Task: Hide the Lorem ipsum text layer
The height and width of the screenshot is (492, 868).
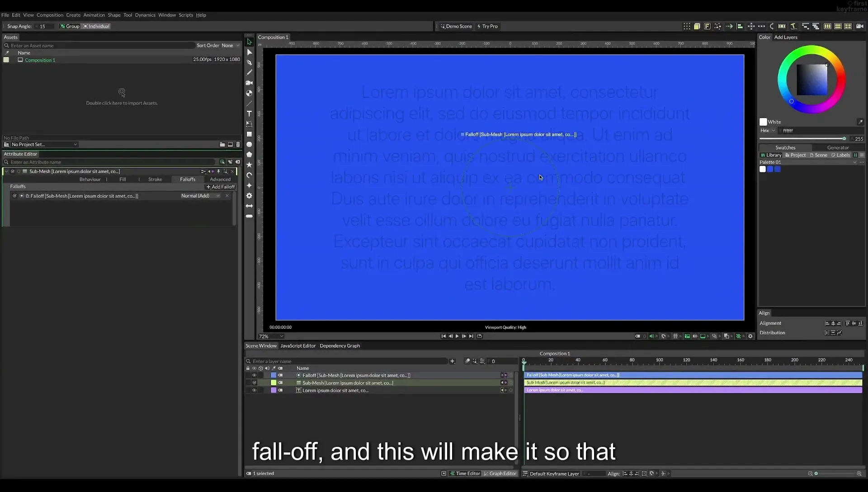Action: 254,390
